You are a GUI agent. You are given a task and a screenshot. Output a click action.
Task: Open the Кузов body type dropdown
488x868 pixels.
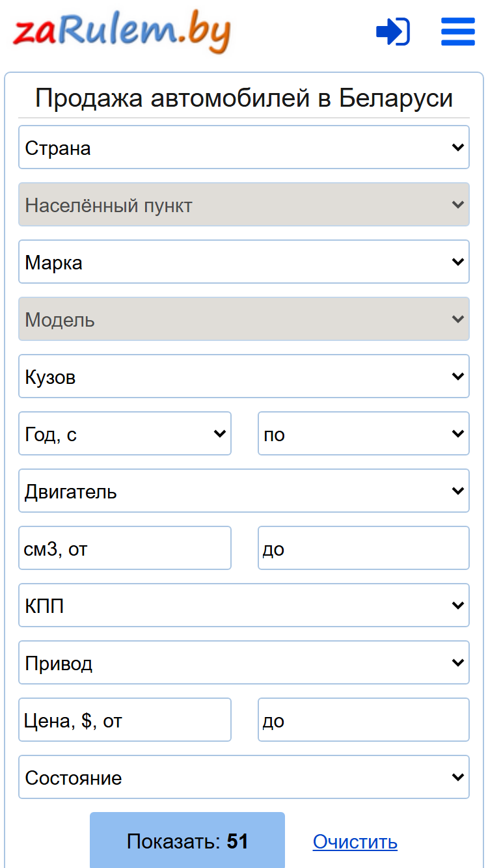coord(244,376)
